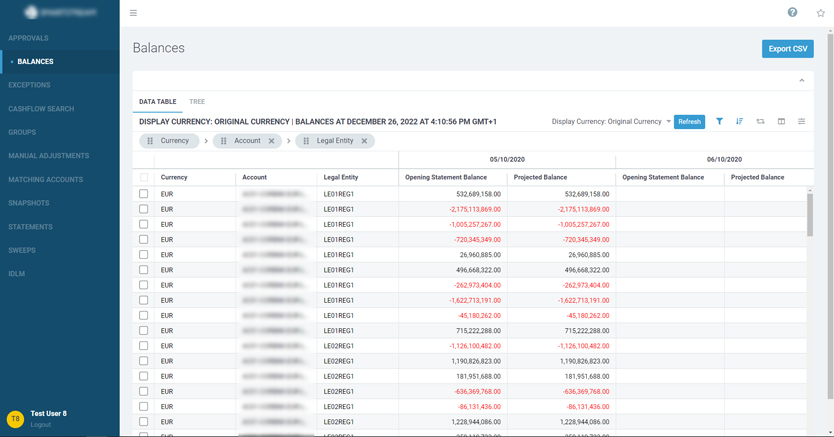Screen dimensions: 834x437
Task: Click the help question mark icon
Action: (792, 12)
